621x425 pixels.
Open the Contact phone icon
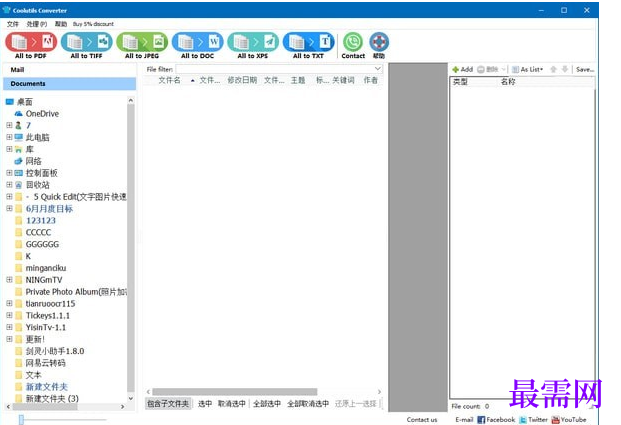tap(353, 42)
